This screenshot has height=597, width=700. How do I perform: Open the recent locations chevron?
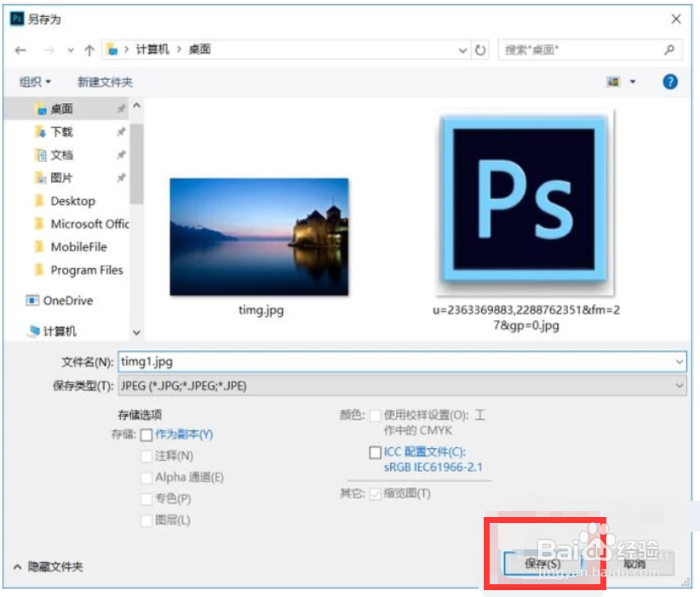click(71, 50)
